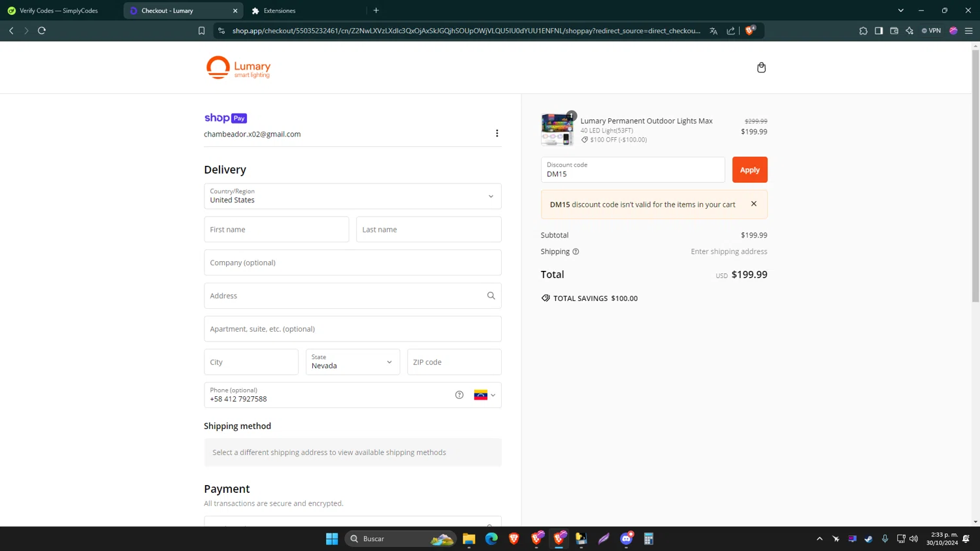
Task: Show phone number help info icon
Action: pos(459,395)
